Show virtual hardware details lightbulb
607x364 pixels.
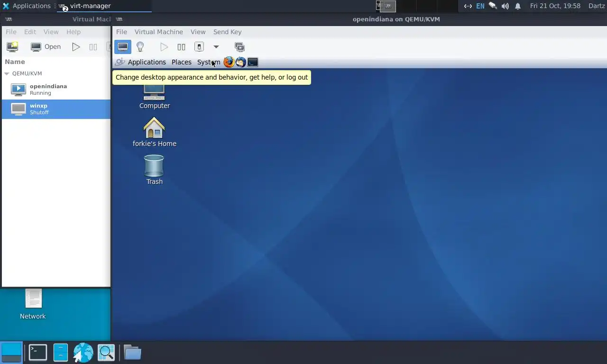140,47
